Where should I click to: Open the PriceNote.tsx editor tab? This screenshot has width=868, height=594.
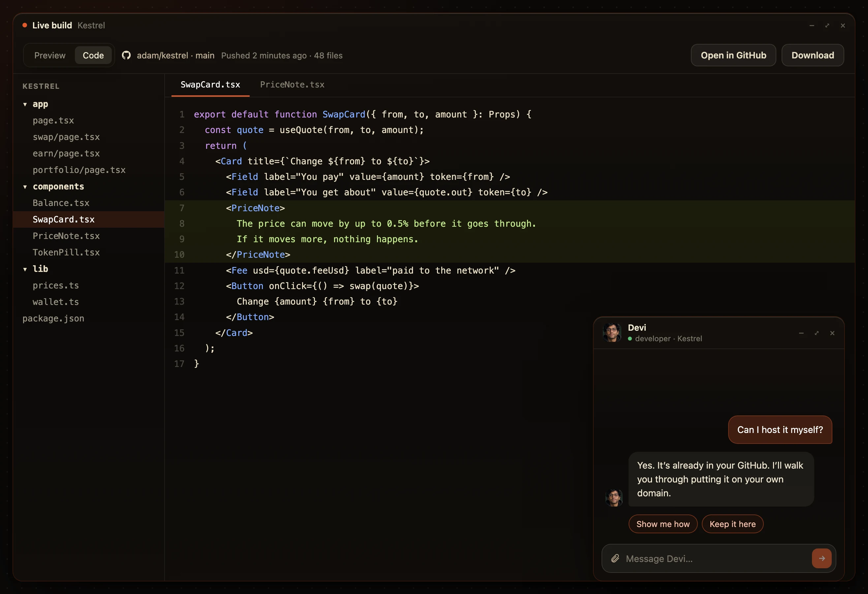(x=292, y=85)
